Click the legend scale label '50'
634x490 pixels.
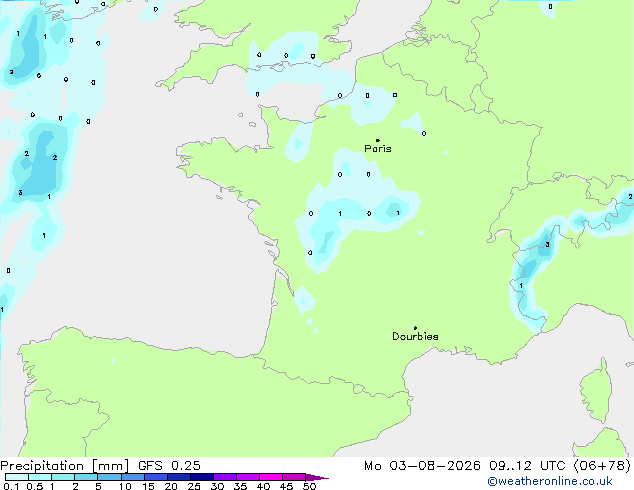pyautogui.click(x=309, y=486)
